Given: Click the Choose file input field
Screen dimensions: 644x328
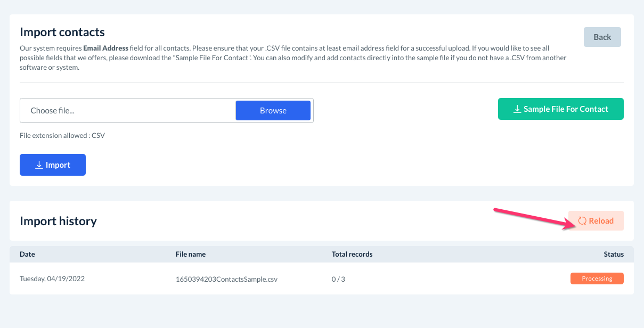Looking at the screenshot, I should [128, 111].
